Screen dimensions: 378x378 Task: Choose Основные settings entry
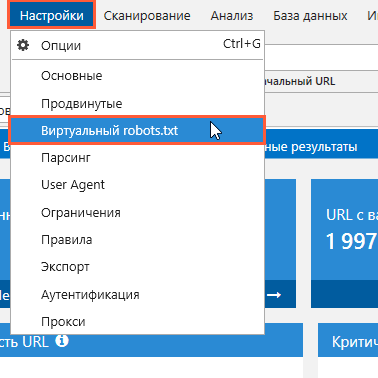[x=137, y=76]
